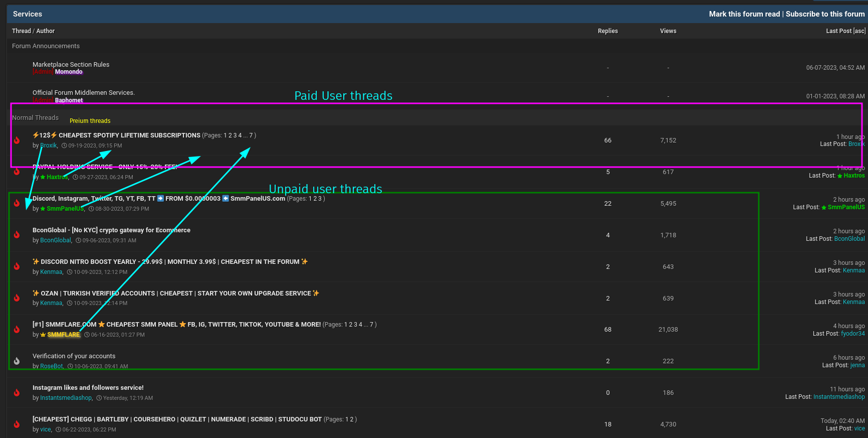Open Official Forum Middlemen Services announcement
Screen dimensions: 868x438
83,92
